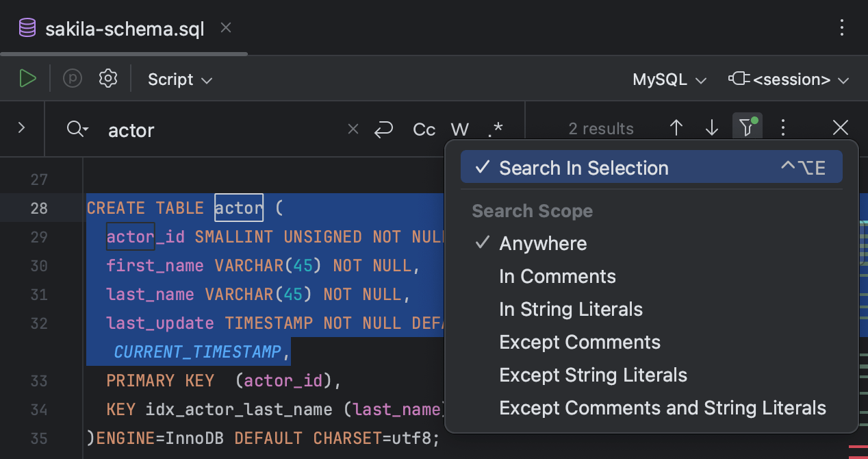The image size is (868, 459).
Task: Jump to previous match with the up arrow
Action: coord(676,127)
